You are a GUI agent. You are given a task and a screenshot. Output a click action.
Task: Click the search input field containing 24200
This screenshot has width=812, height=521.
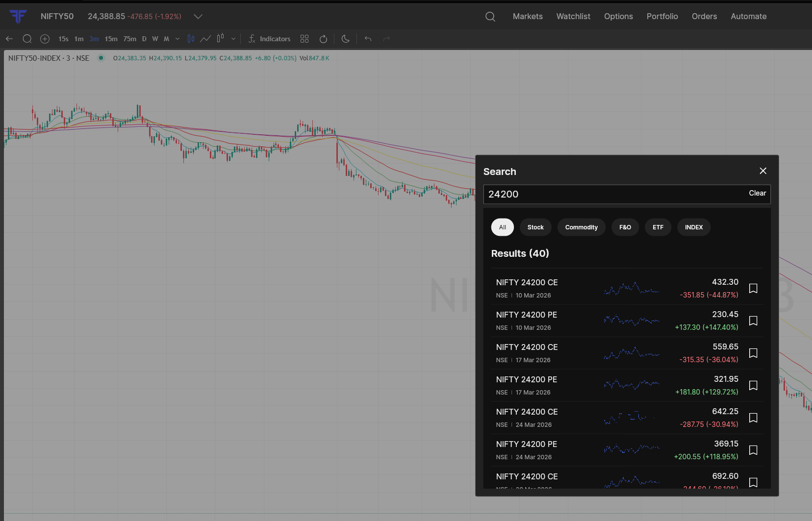click(x=613, y=194)
